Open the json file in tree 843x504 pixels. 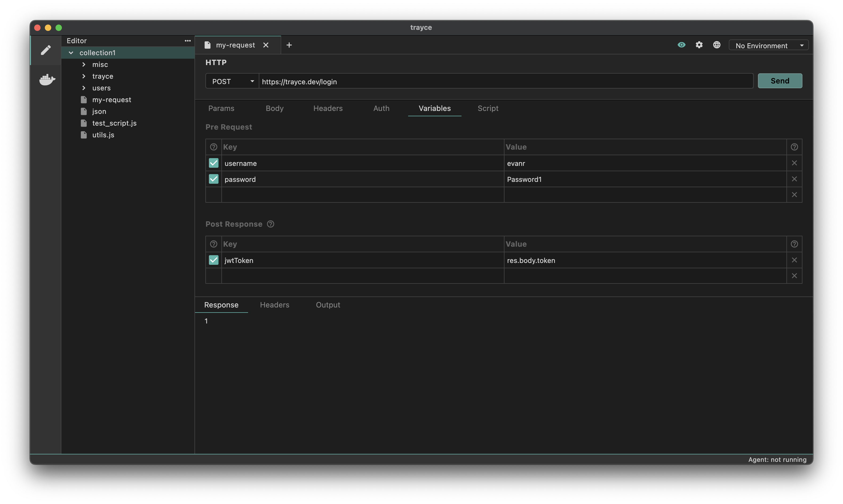pyautogui.click(x=99, y=111)
